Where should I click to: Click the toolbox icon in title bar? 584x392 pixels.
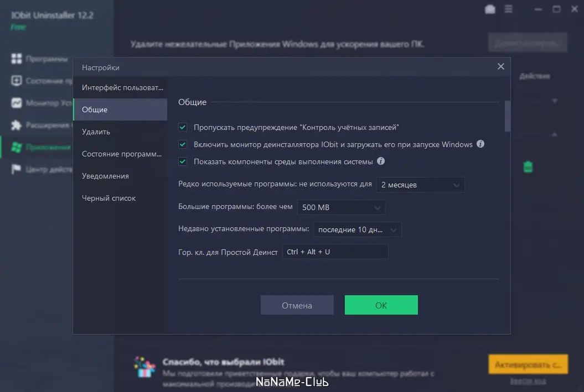point(490,9)
